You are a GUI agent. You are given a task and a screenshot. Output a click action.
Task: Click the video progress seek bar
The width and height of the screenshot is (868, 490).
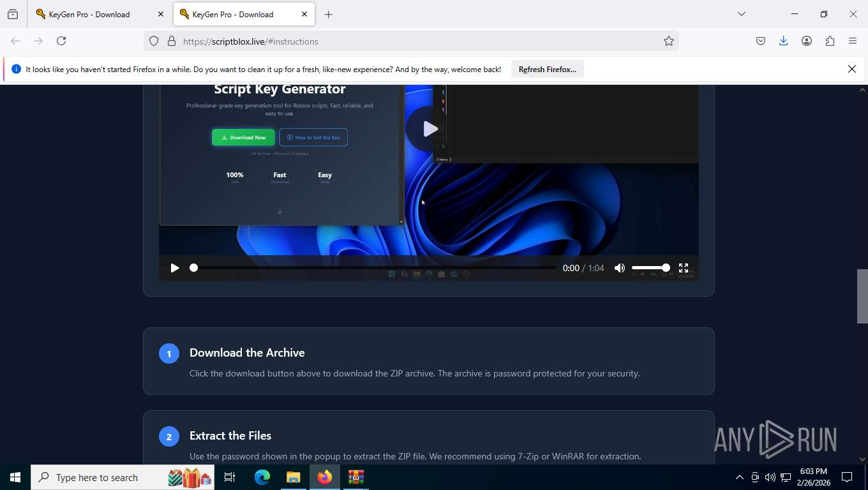coord(373,268)
